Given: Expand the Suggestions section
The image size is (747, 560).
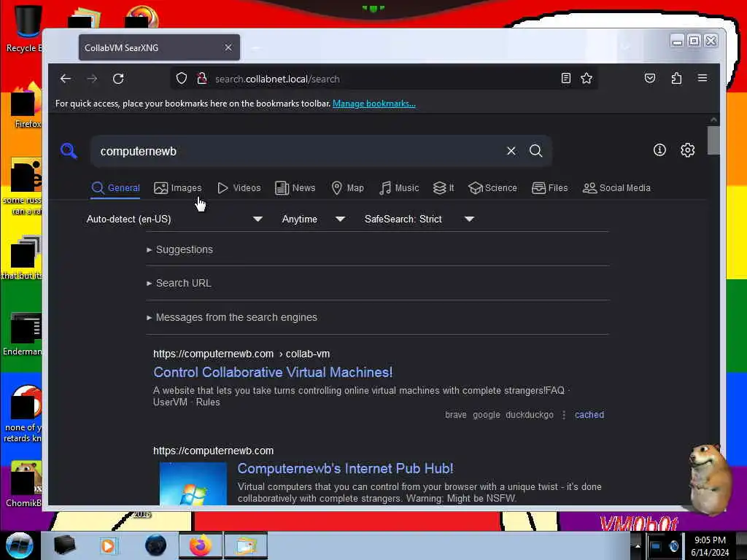Looking at the screenshot, I should point(180,249).
